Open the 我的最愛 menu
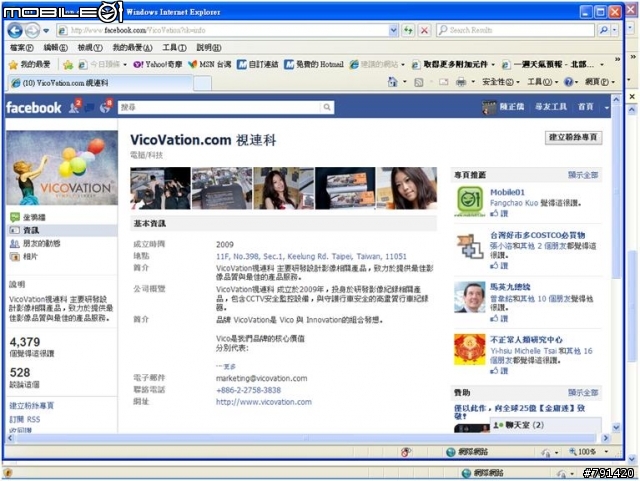 tap(132, 48)
